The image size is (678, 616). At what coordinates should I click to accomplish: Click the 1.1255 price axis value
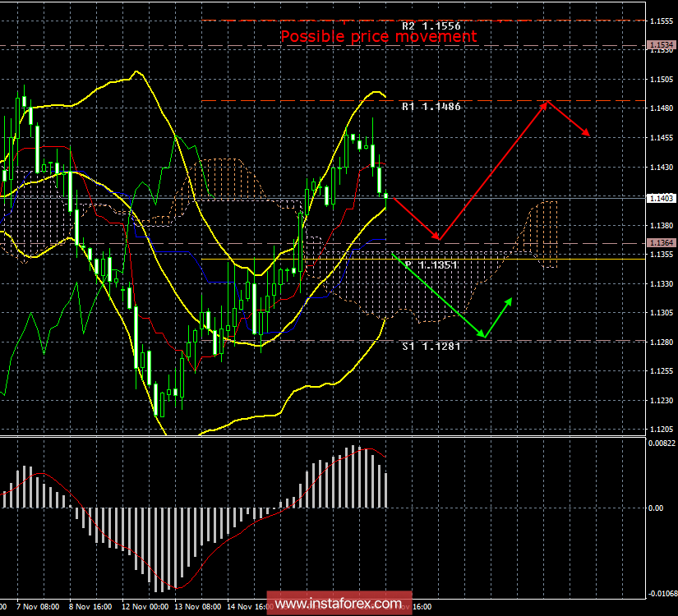662,371
